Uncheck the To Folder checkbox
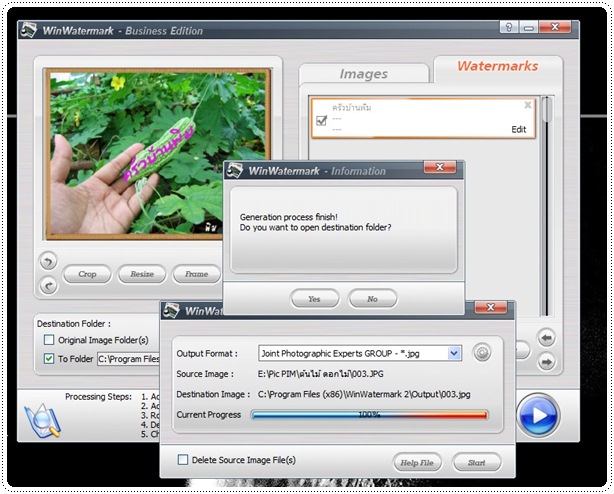 pyautogui.click(x=49, y=359)
